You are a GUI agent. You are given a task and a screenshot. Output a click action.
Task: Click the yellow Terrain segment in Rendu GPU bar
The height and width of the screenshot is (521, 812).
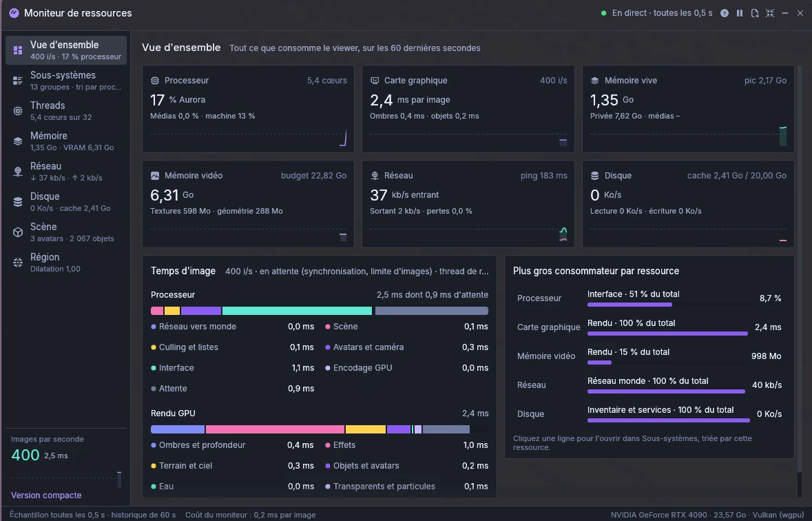click(x=366, y=429)
